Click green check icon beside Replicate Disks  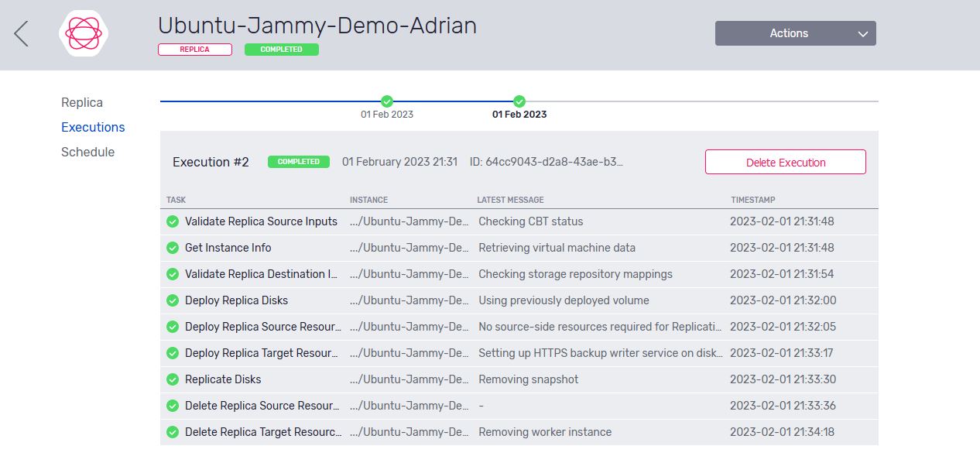pos(173,379)
